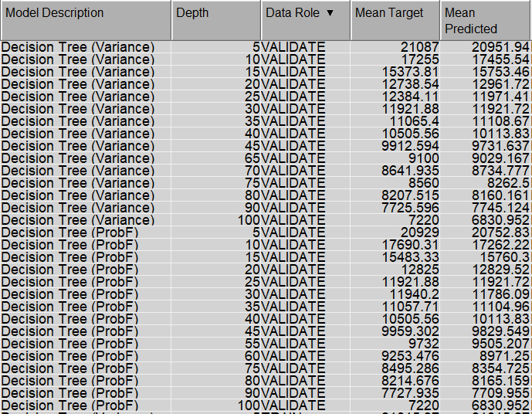Select the Depth cell showing 65

pyautogui.click(x=252, y=158)
